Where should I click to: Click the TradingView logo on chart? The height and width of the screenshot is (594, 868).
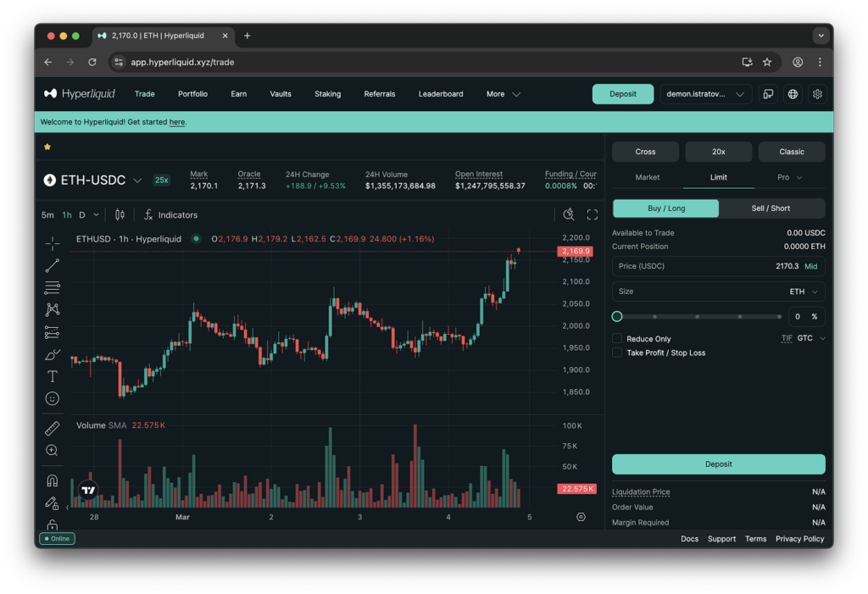[x=88, y=490]
